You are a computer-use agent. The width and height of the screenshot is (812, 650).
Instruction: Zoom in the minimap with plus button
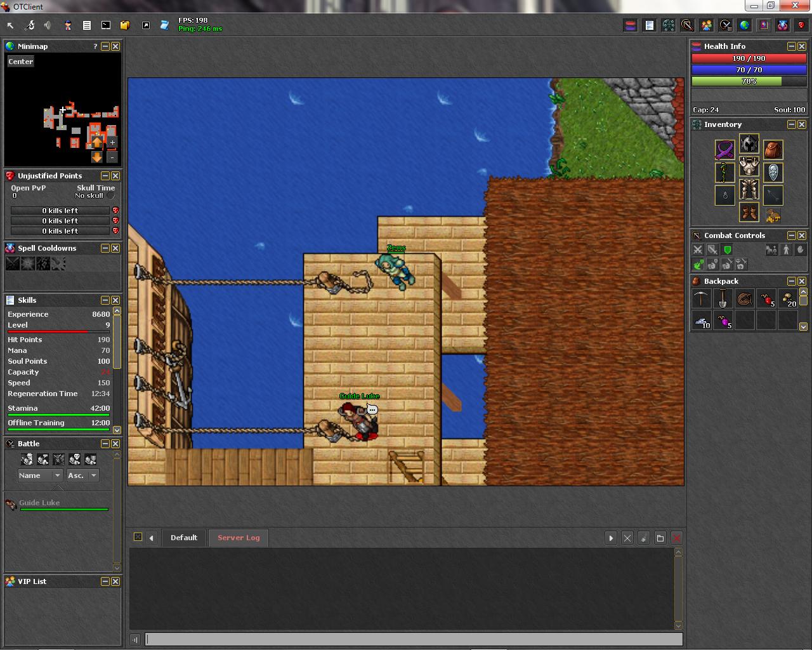pyautogui.click(x=112, y=142)
